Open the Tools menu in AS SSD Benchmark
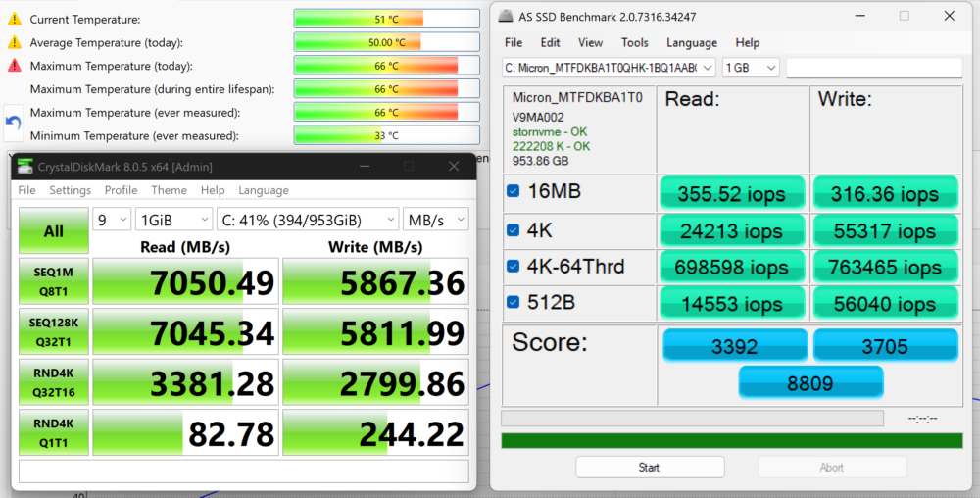 click(634, 42)
